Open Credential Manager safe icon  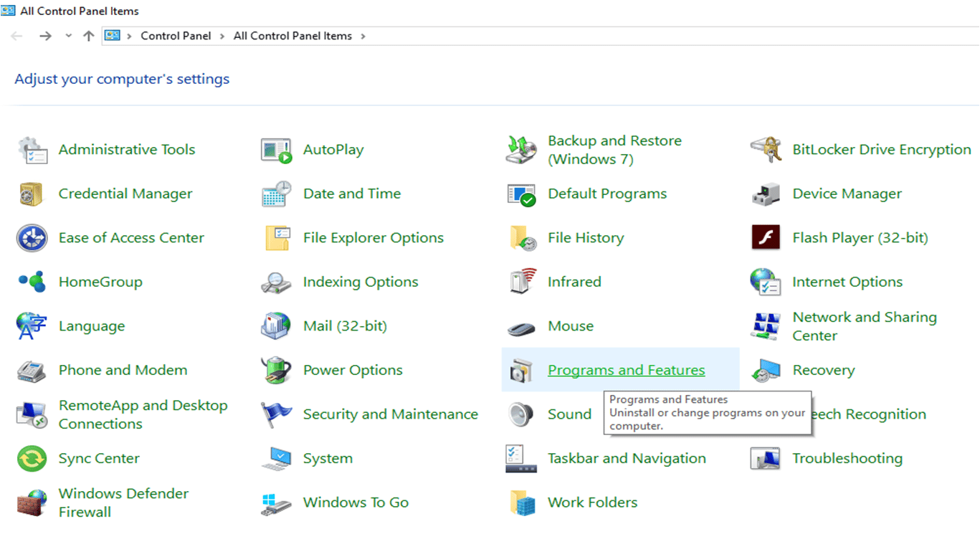click(x=32, y=194)
